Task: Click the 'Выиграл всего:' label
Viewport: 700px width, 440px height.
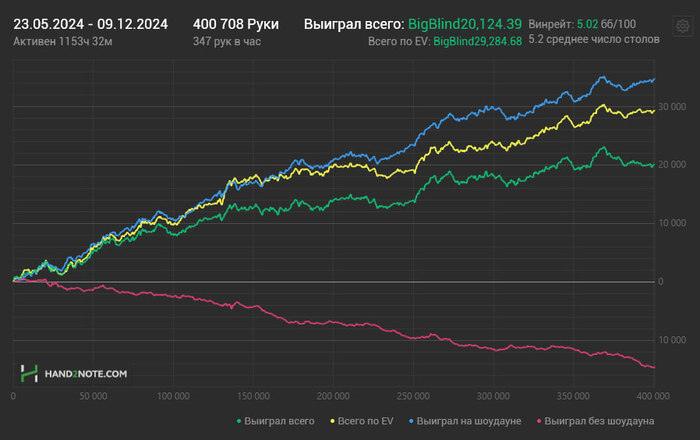Action: [354, 24]
